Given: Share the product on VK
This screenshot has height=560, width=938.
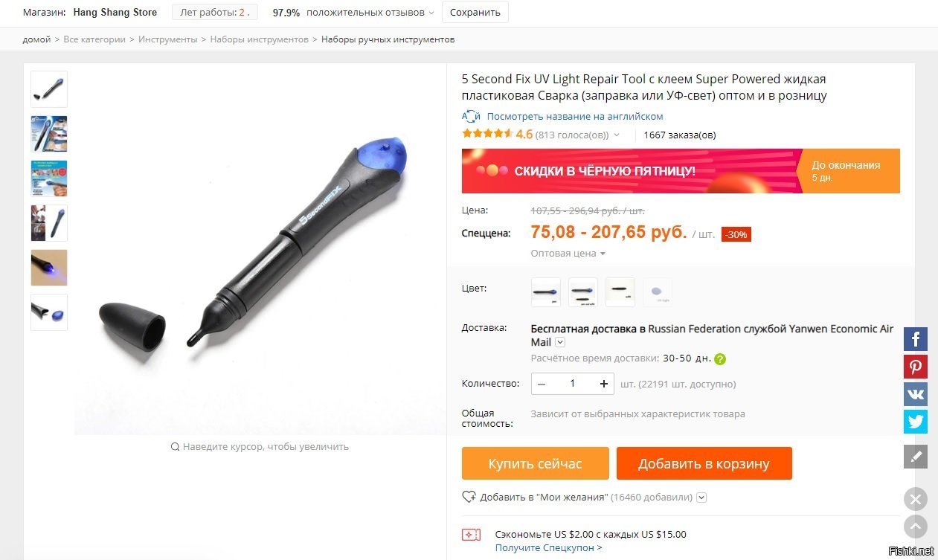Looking at the screenshot, I should (x=916, y=394).
